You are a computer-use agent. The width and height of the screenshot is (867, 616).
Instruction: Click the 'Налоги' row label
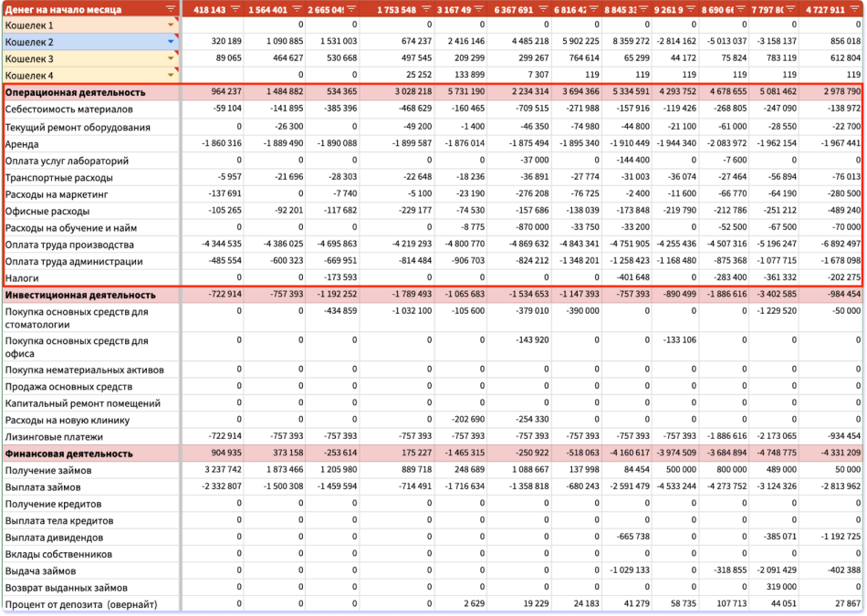click(x=22, y=278)
